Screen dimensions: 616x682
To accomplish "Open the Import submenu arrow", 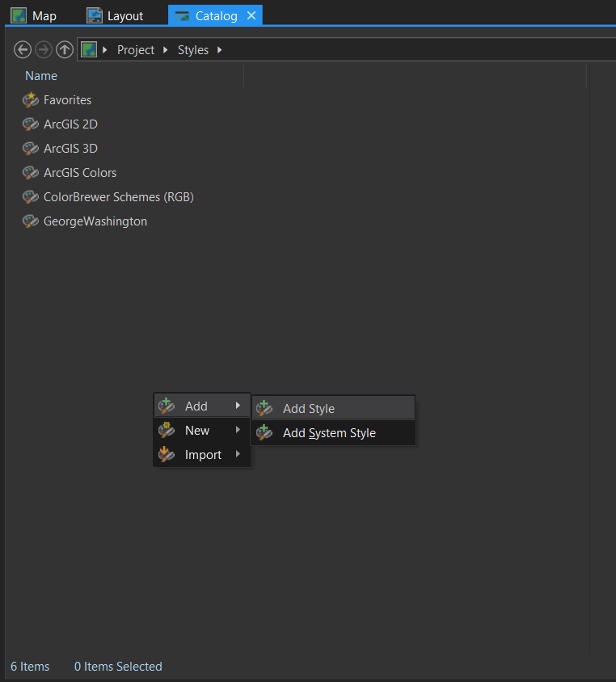I will pos(238,454).
